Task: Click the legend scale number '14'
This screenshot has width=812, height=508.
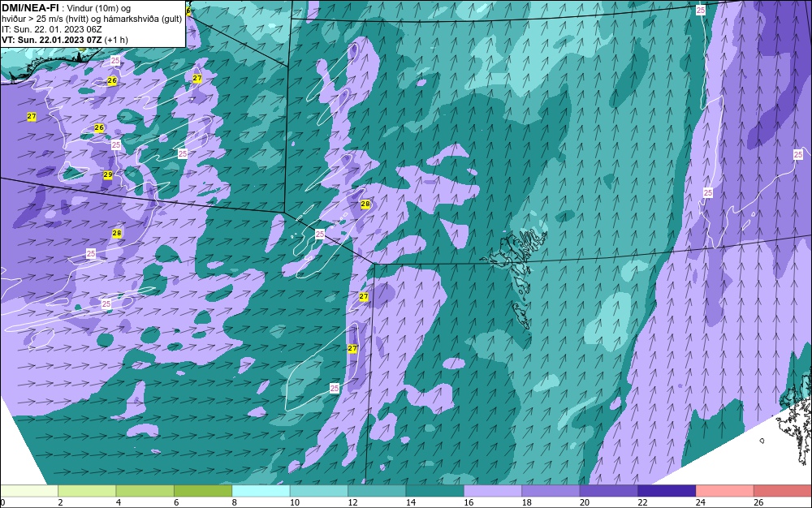Action: (x=411, y=502)
